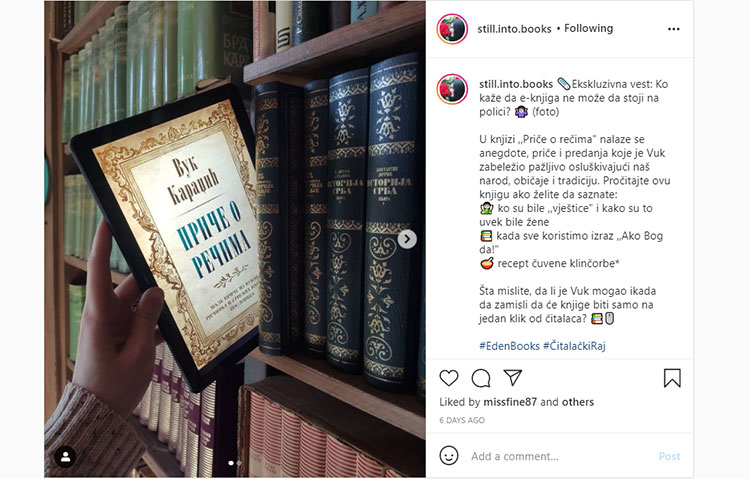Open still.into.books profile picture in header
The height and width of the screenshot is (479, 750).
tap(452, 29)
